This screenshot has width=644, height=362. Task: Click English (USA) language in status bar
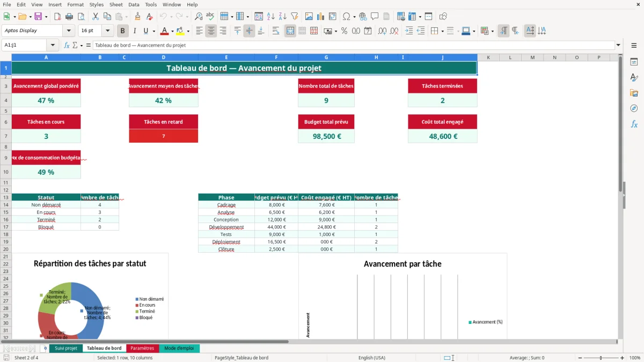tap(372, 358)
